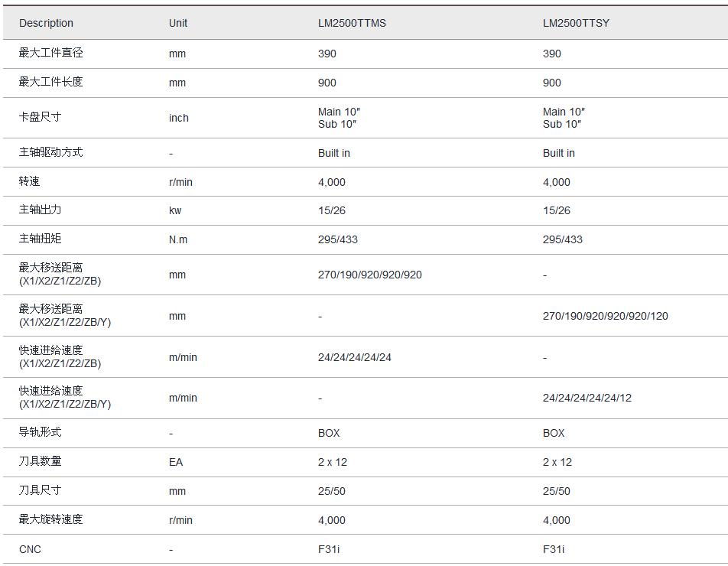Select the 24/24/24/24/24/12 rapid feed value
This screenshot has width=728, height=566.
click(587, 398)
